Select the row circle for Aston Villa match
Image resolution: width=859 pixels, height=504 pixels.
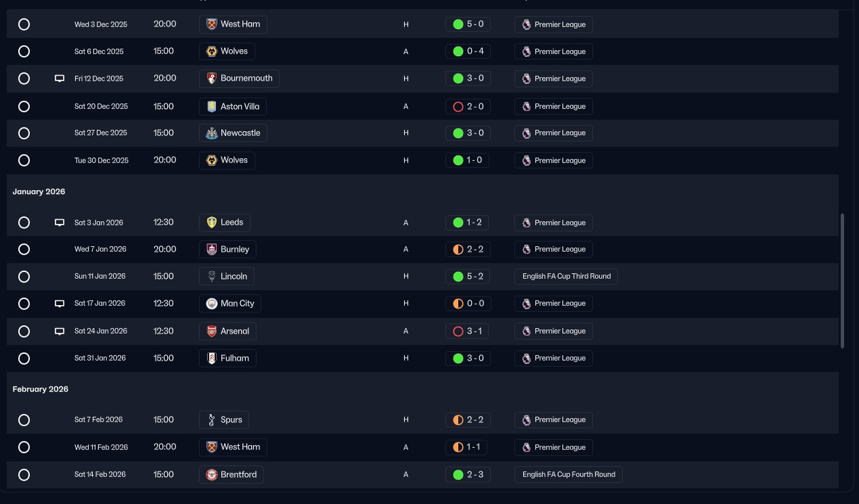pyautogui.click(x=24, y=106)
